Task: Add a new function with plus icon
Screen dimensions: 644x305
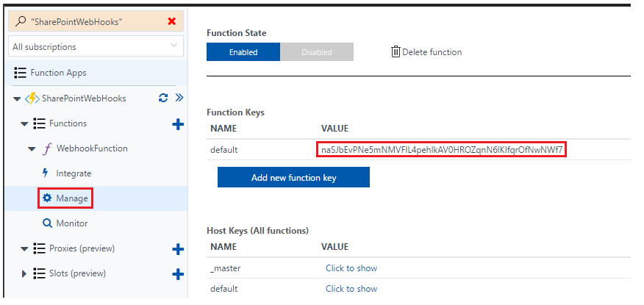Action: [178, 124]
